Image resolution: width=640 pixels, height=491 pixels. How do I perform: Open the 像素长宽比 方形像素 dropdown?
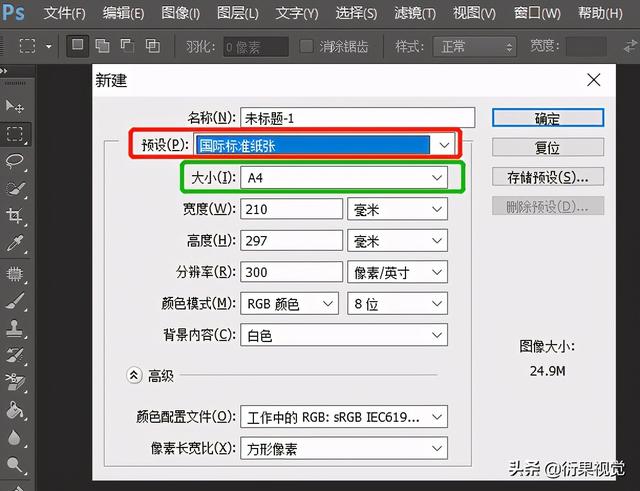click(344, 448)
